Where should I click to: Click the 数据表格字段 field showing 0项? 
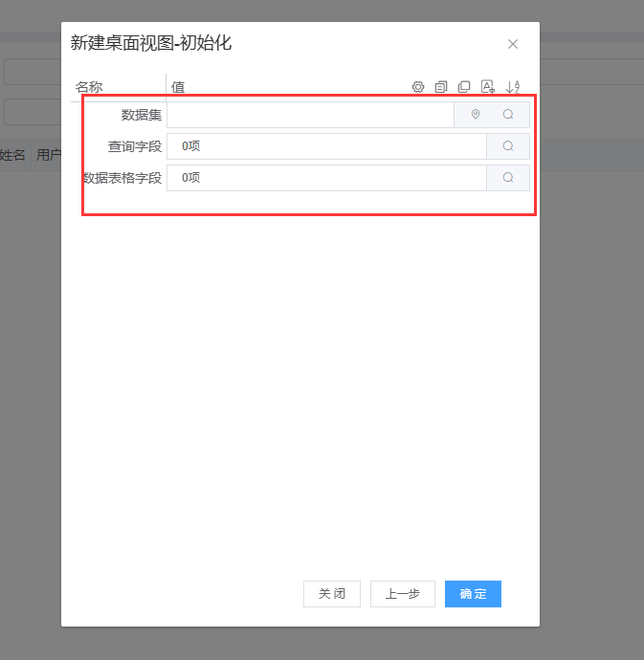click(326, 178)
